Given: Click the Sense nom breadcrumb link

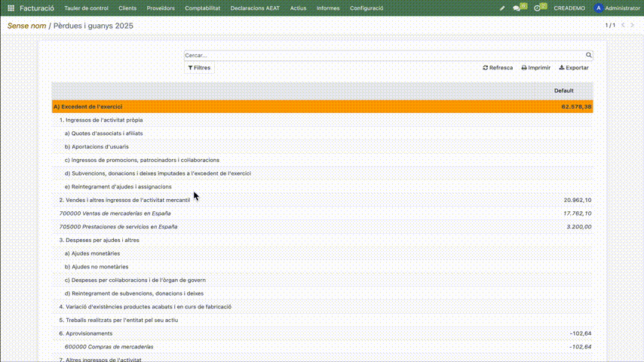Looking at the screenshot, I should pyautogui.click(x=26, y=26).
